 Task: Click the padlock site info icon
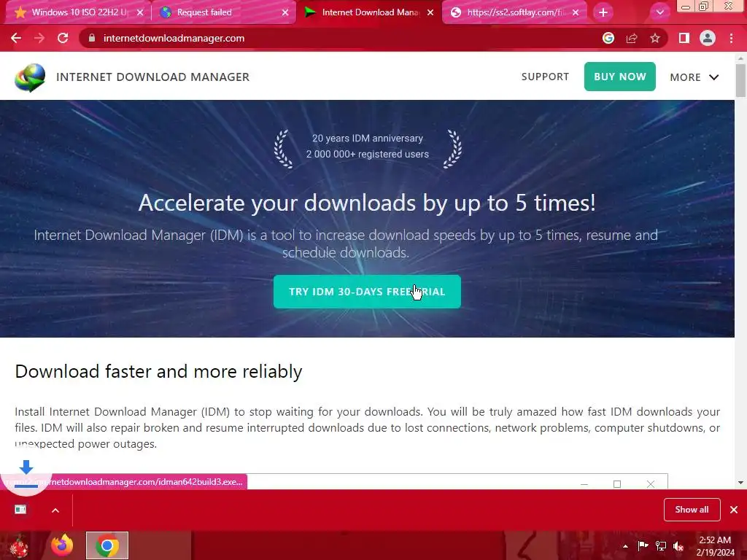coord(92,38)
